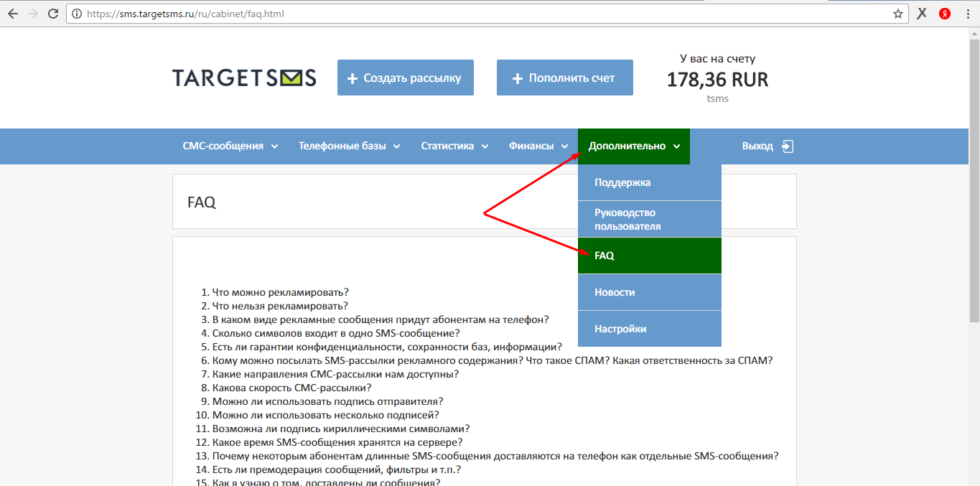Expand chevron next to Статистика
Image resolution: width=980 pixels, height=486 pixels.
click(x=485, y=146)
